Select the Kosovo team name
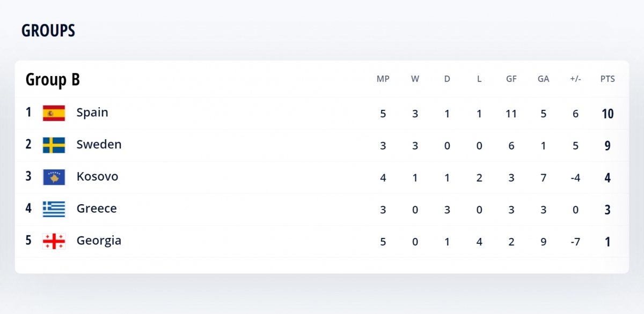This screenshot has height=314, width=644. pyautogui.click(x=97, y=177)
